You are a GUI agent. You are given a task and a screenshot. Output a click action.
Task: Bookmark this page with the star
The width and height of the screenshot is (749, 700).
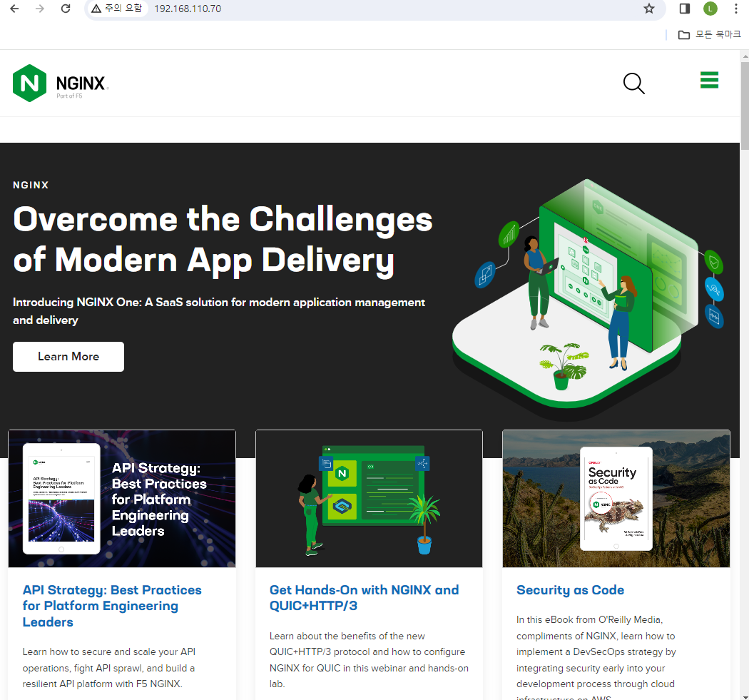coord(648,9)
